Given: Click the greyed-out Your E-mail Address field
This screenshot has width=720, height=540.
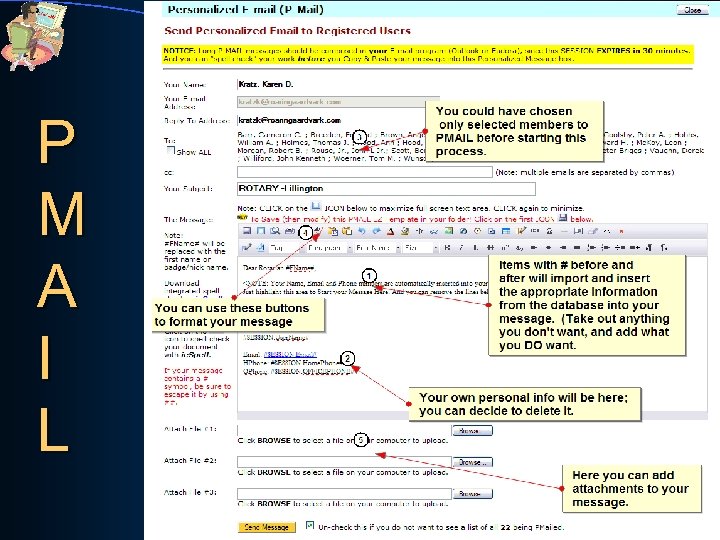Looking at the screenshot, I should pyautogui.click(x=338, y=102).
